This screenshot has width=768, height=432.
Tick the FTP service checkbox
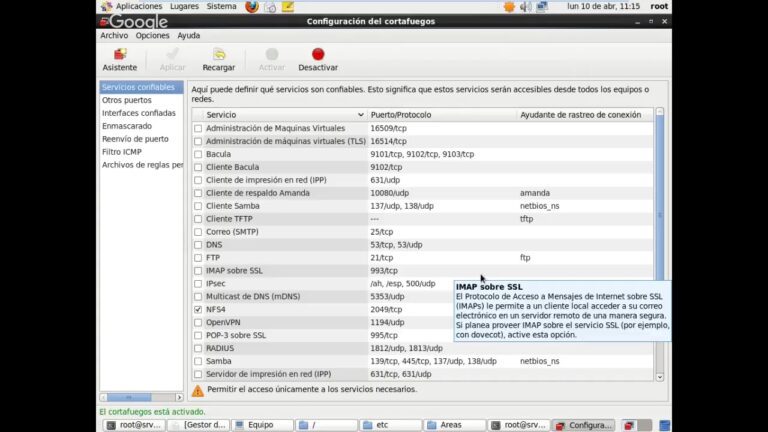[198, 258]
